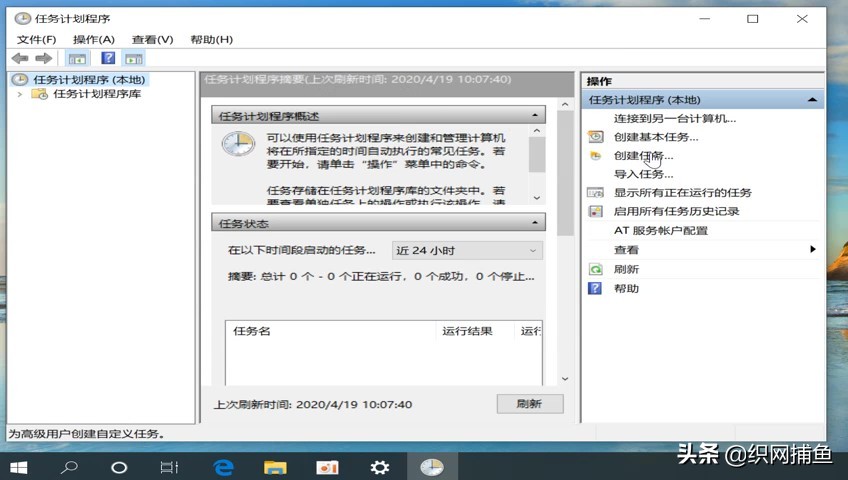Click the 帮助 action in the right pane
Image resolution: width=848 pixels, height=480 pixels.
tap(626, 289)
